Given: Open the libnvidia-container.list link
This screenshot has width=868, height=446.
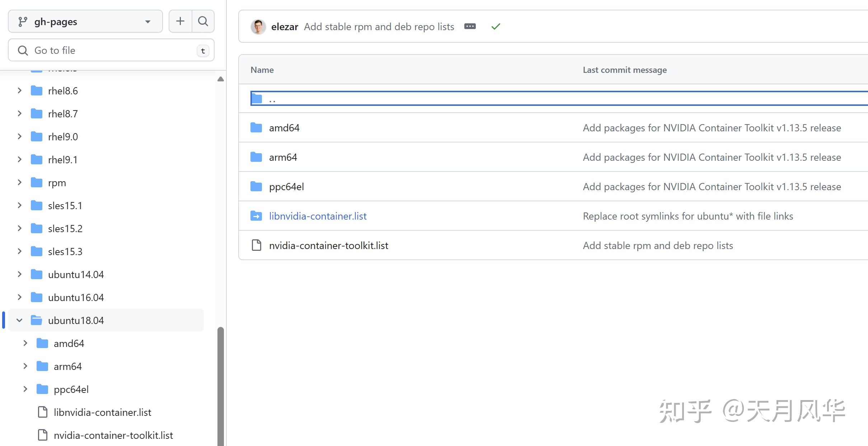Looking at the screenshot, I should coord(318,216).
